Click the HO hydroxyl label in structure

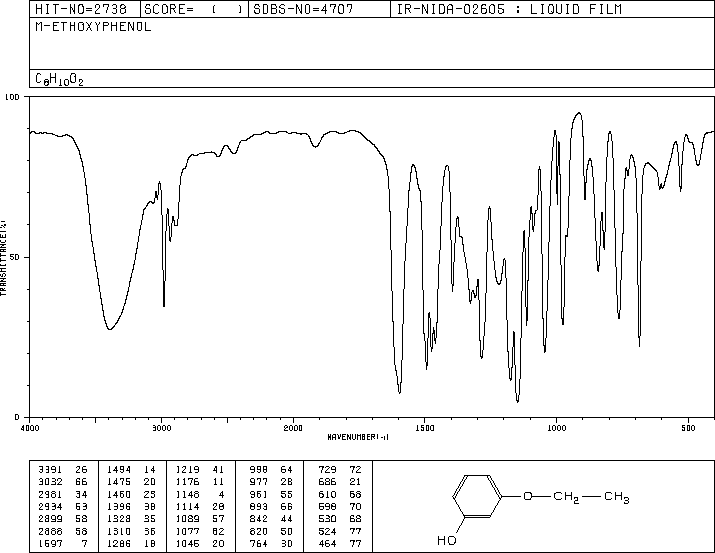[447, 540]
